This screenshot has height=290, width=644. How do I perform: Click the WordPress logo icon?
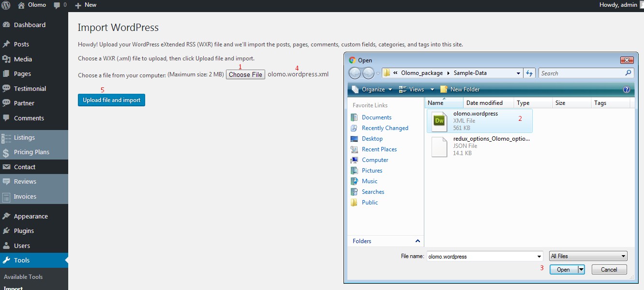pyautogui.click(x=6, y=5)
